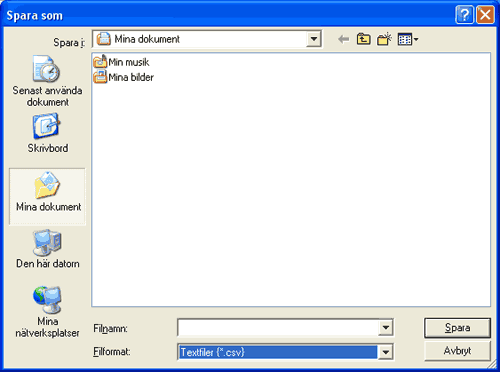Go back using the left arrow icon
Viewport: 500px width, 372px height.
click(344, 39)
